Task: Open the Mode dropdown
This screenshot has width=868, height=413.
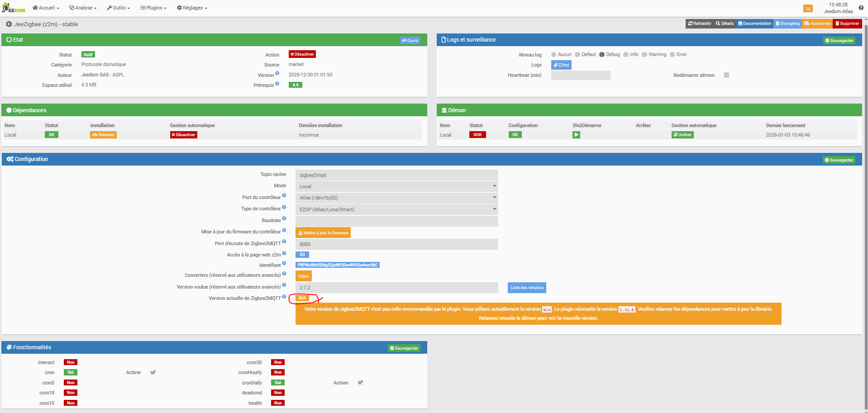Action: [397, 186]
